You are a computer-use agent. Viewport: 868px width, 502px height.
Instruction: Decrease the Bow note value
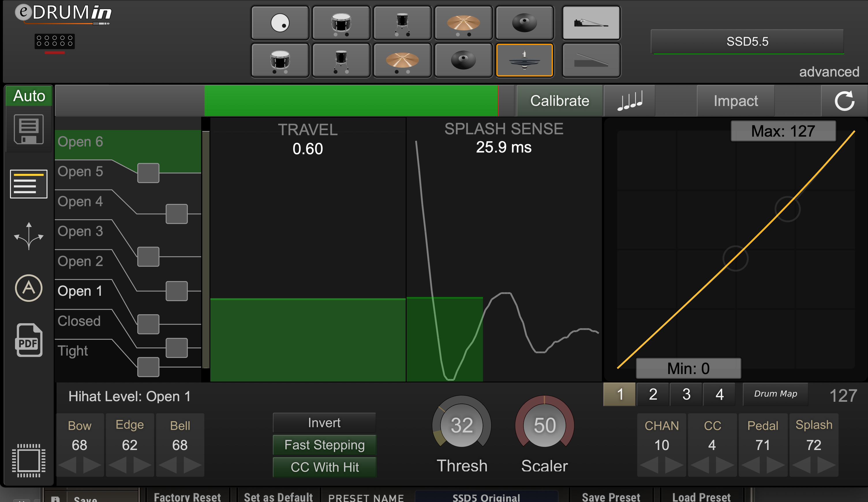(x=68, y=465)
